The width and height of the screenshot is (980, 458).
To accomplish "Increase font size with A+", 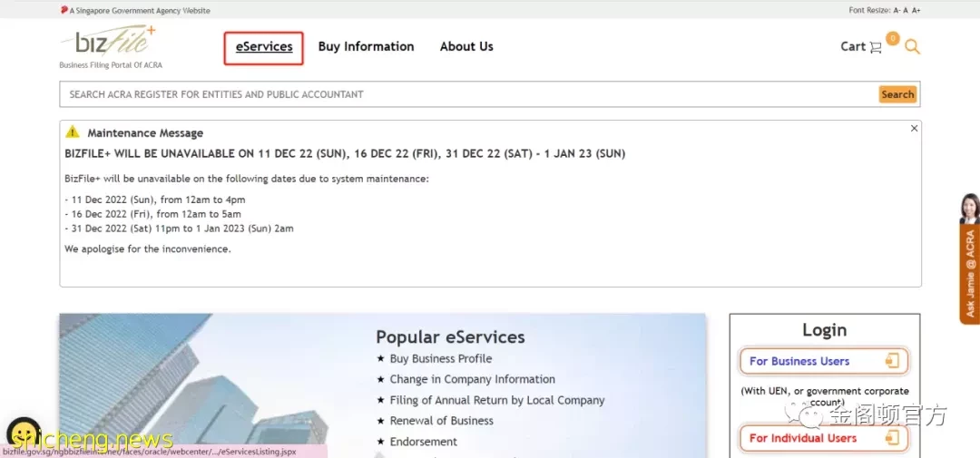I will coord(916,11).
